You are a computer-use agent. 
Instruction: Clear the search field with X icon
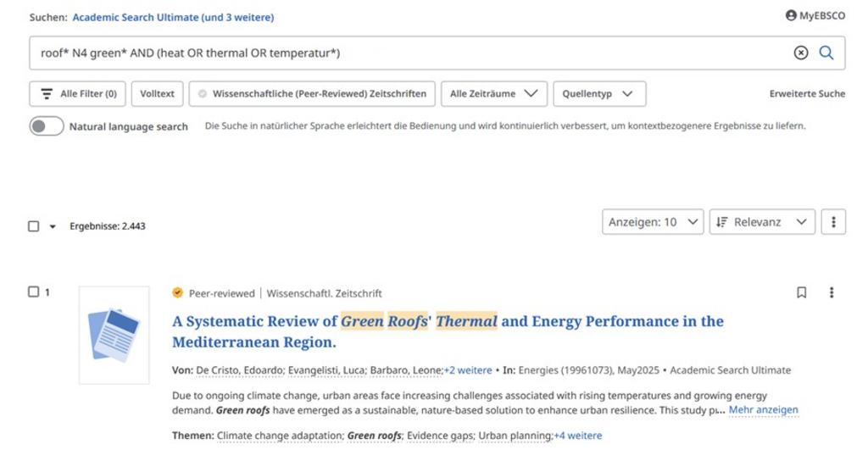801,53
